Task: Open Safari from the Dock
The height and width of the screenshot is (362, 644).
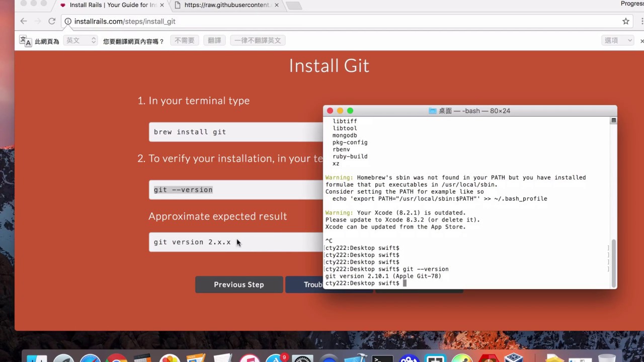Action: (91, 359)
